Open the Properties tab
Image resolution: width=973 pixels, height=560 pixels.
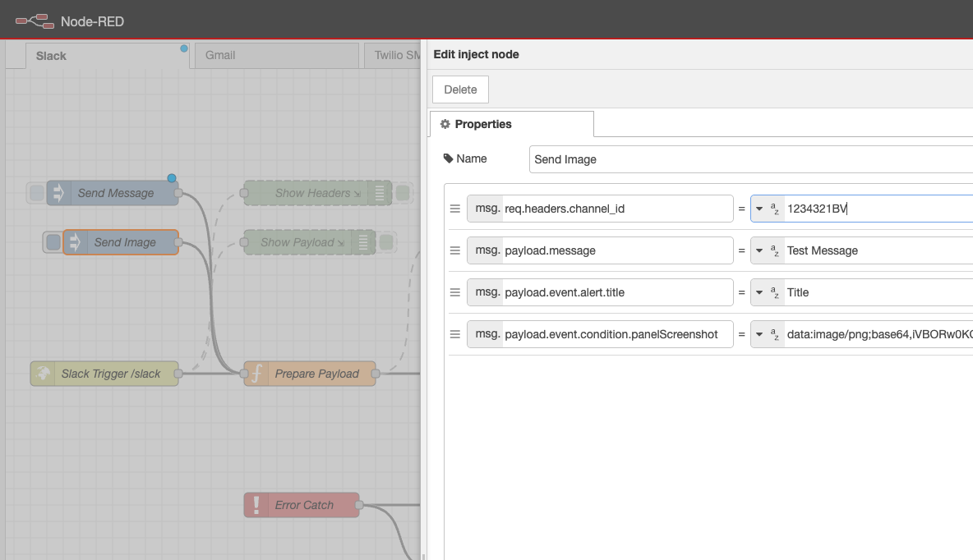click(x=511, y=124)
